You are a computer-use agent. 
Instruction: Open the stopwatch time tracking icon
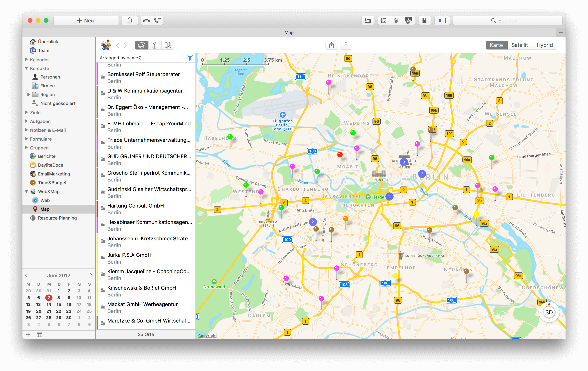coord(396,20)
